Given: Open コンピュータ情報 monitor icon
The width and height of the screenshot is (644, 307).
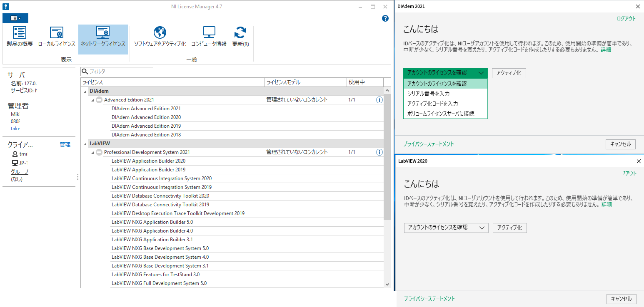Looking at the screenshot, I should pos(209,32).
